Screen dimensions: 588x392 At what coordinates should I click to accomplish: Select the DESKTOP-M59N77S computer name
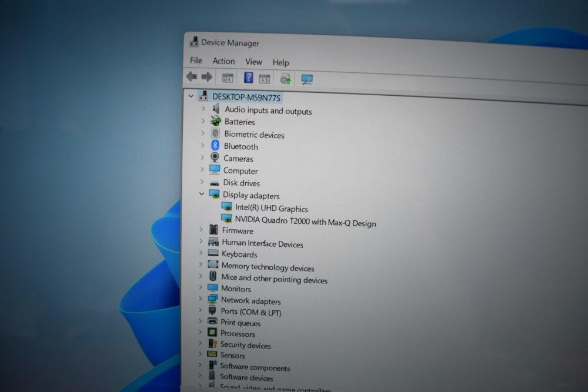(246, 98)
